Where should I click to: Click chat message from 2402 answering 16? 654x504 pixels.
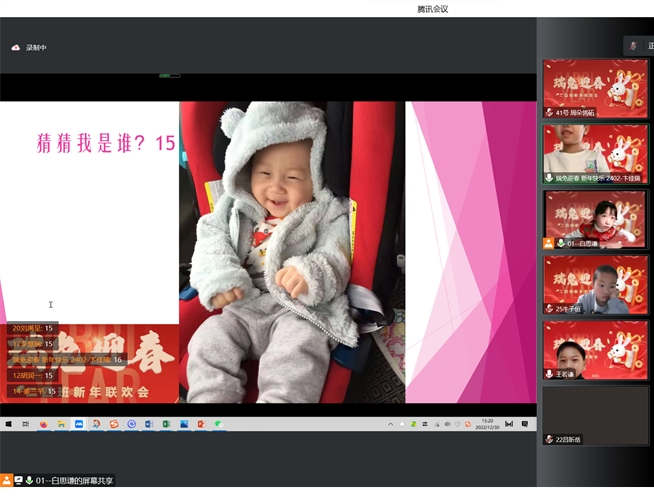coord(67,360)
